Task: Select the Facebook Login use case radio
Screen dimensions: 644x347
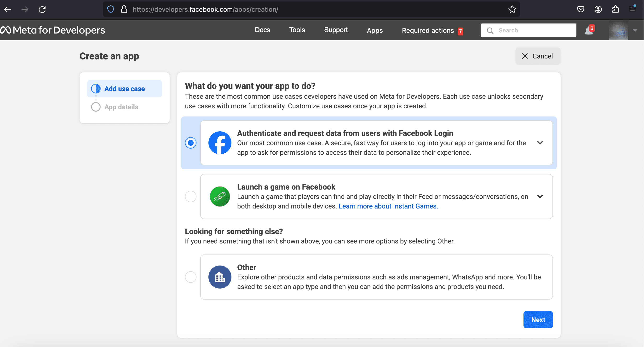Action: (x=191, y=143)
